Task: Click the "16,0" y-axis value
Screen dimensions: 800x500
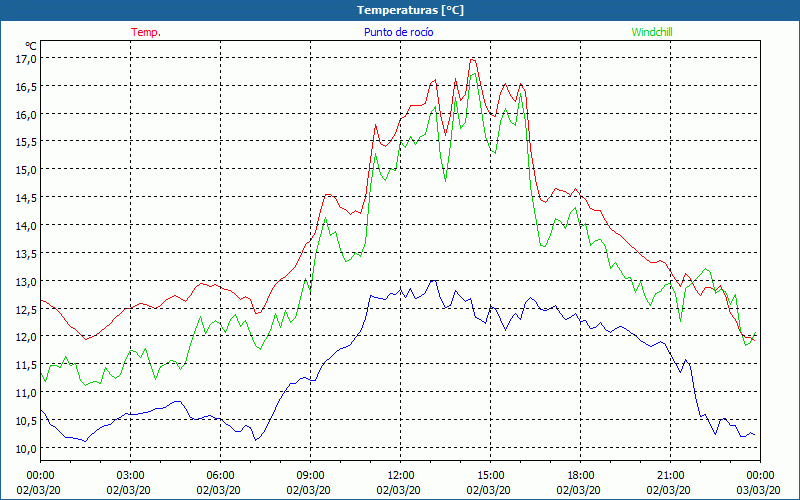Action: pos(26,114)
